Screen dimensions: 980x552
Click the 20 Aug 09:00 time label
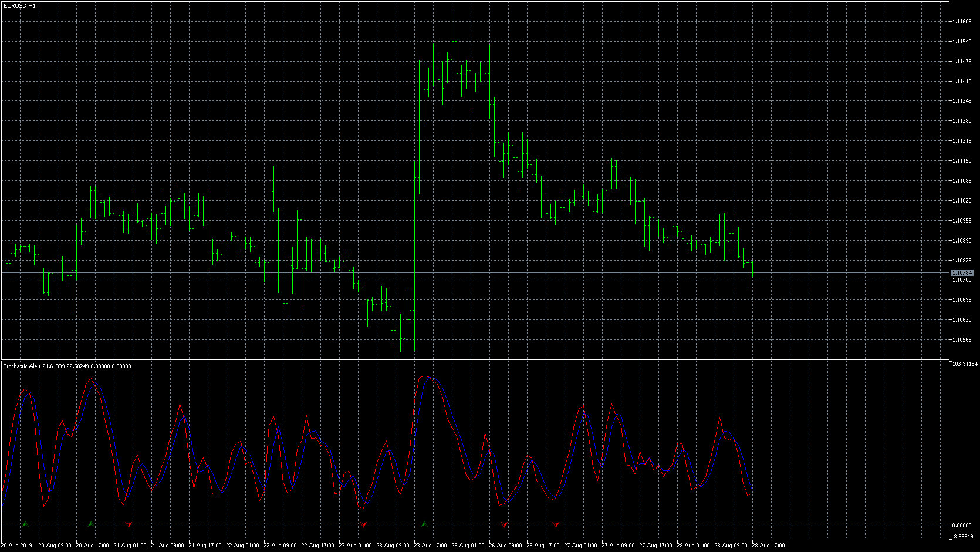point(55,546)
